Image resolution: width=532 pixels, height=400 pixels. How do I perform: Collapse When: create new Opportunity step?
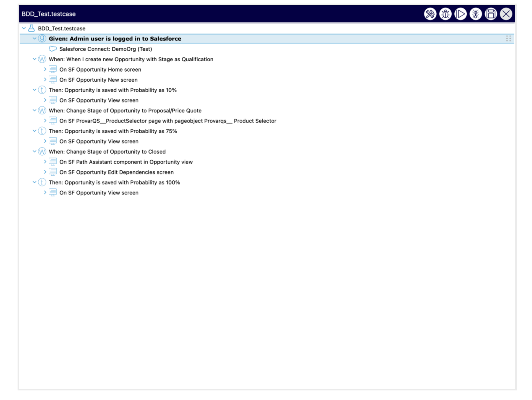[34, 59]
